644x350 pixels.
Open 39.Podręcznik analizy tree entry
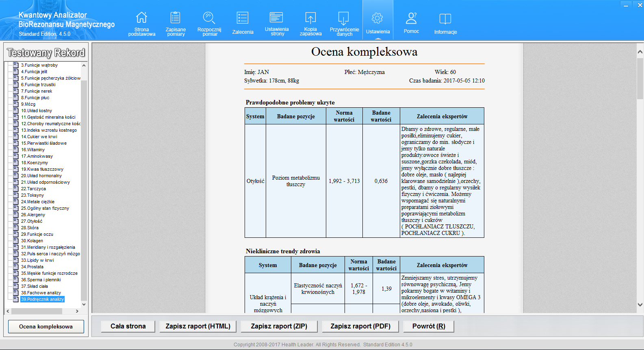[42, 299]
